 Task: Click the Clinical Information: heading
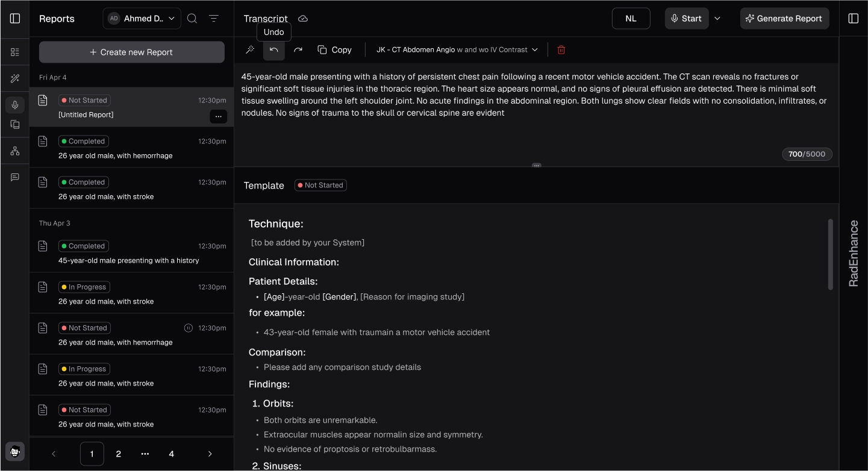click(294, 262)
